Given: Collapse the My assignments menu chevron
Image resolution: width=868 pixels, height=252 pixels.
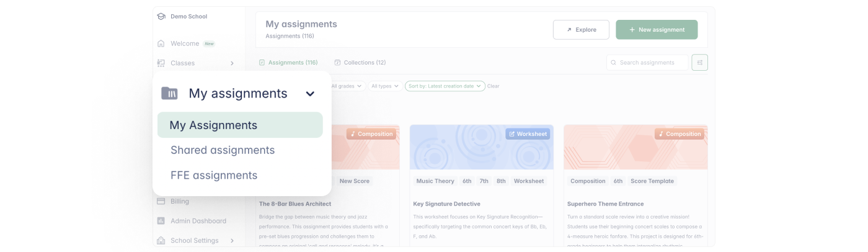Looking at the screenshot, I should 310,94.
